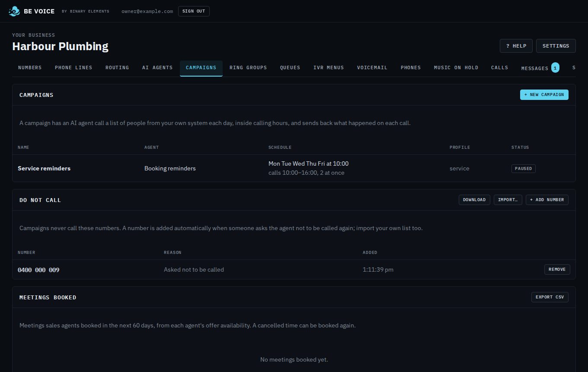Viewport: 588px width, 372px height.
Task: Create a new campaign
Action: point(544,95)
